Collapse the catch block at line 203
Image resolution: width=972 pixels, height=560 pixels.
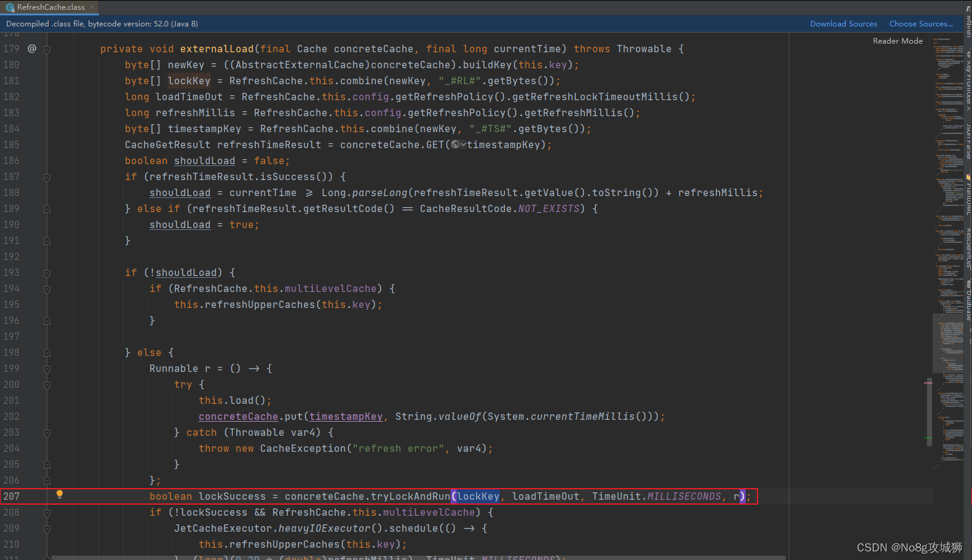(47, 433)
